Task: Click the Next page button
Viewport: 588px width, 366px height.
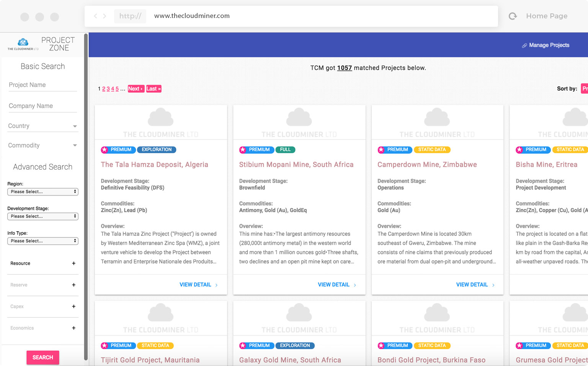Action: click(x=136, y=89)
